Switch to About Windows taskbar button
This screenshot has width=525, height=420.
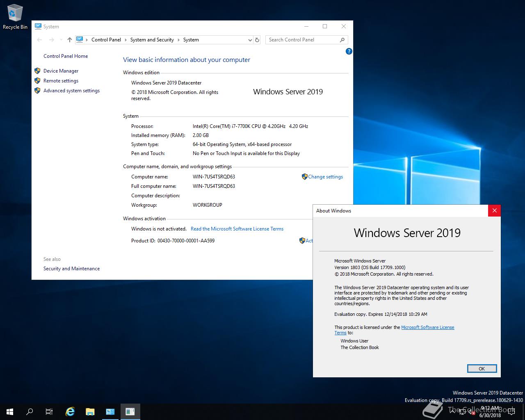click(130, 411)
